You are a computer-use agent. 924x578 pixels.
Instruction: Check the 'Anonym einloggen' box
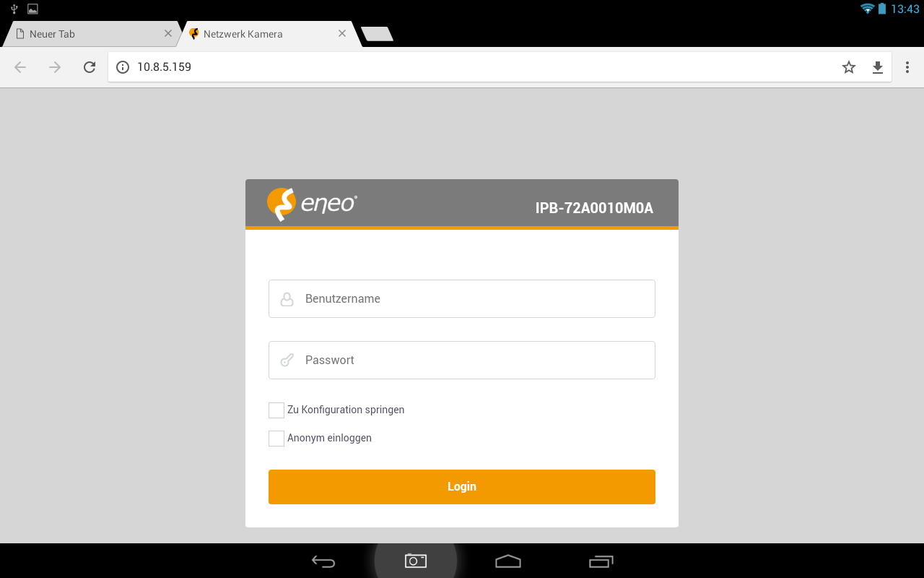pyautogui.click(x=276, y=439)
